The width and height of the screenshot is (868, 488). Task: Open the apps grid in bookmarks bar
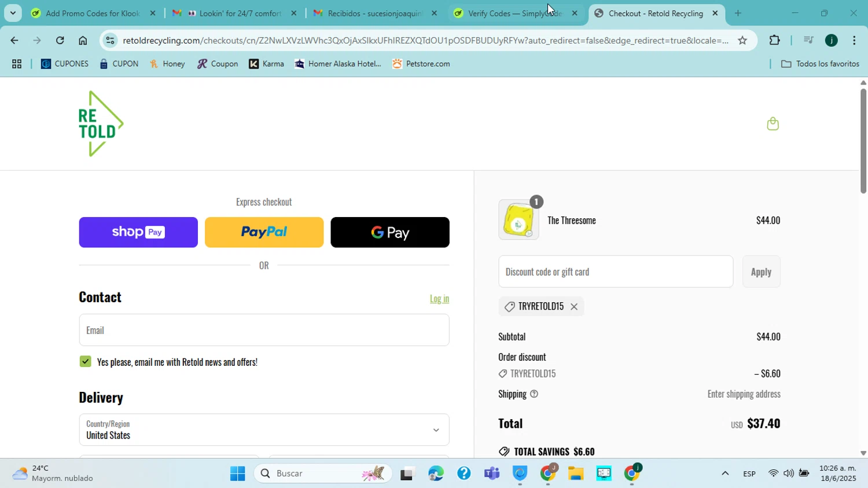[x=17, y=64]
